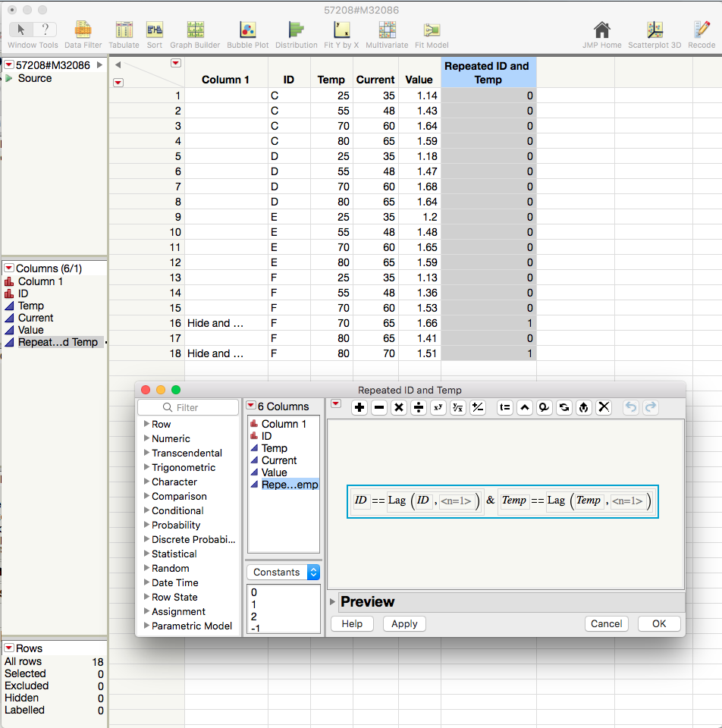Click the Tabulate toolbar icon
Screen dimensions: 722x728
tap(124, 30)
